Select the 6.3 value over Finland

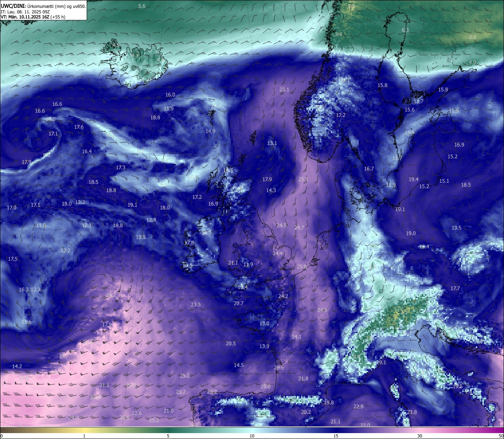(405, 30)
